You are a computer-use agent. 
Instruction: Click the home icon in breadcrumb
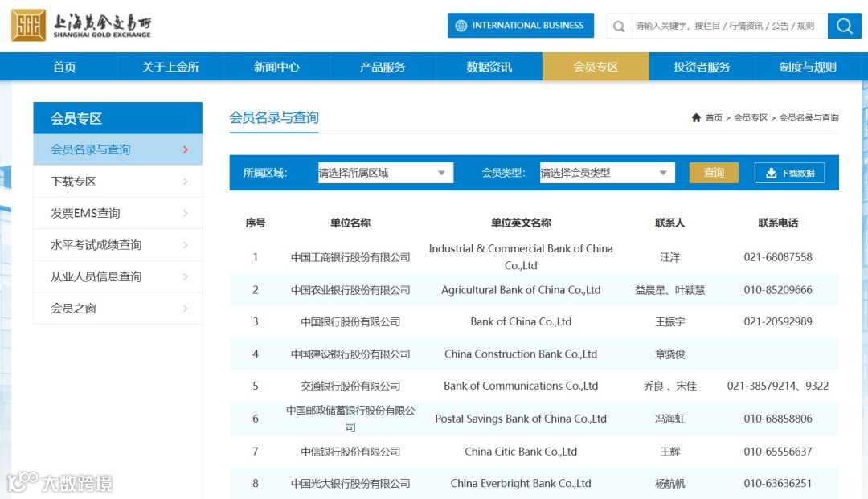coord(696,117)
